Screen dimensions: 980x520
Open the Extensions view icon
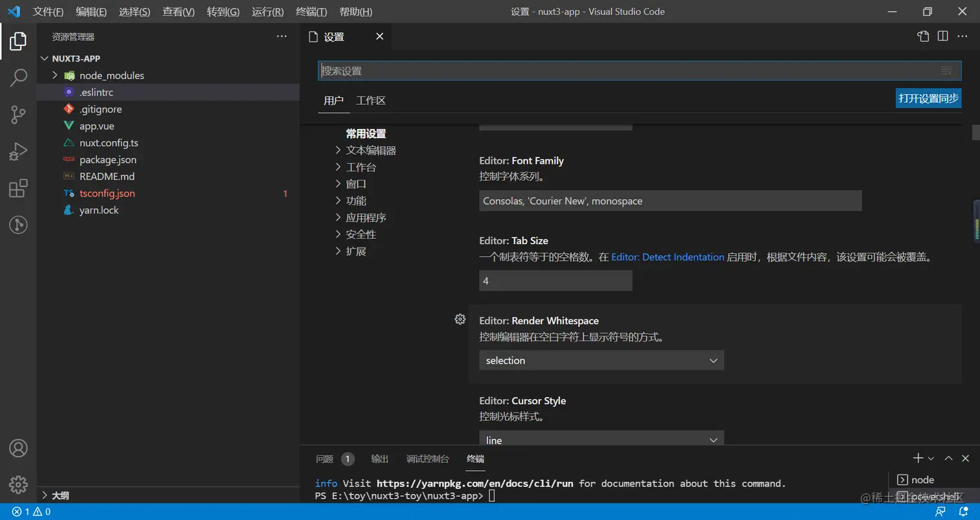[x=18, y=188]
